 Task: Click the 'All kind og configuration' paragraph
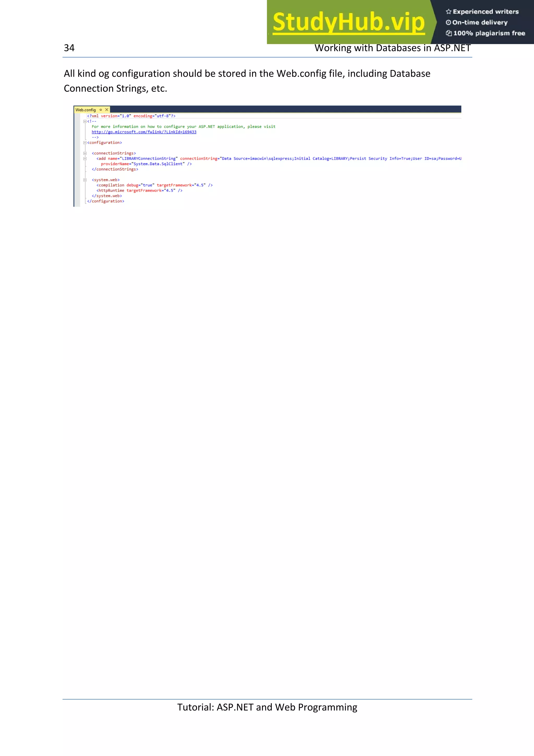tap(247, 81)
